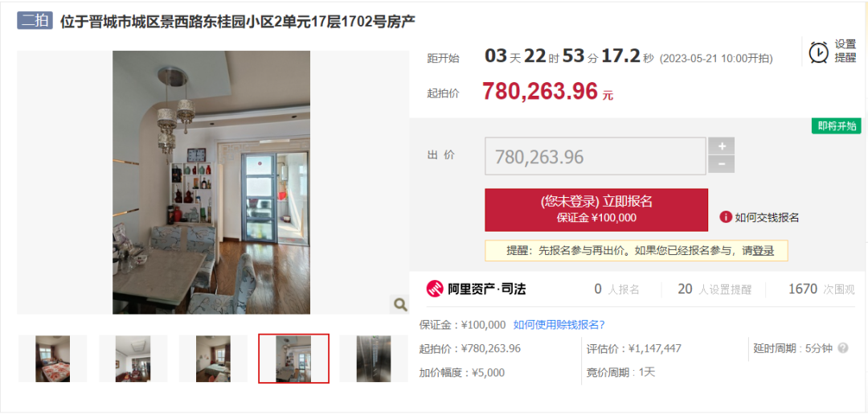868x415 pixels.
Task: Click the red info icon beside 如何交钱报名
Action: [x=726, y=217]
